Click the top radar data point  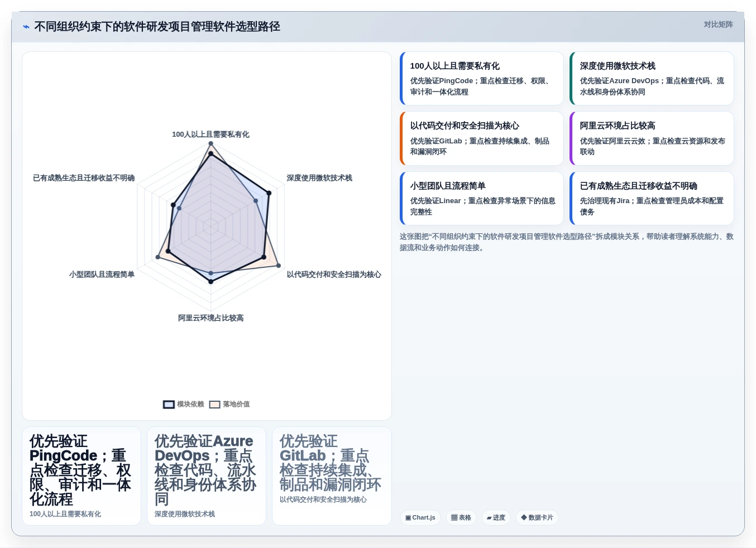pyautogui.click(x=210, y=144)
